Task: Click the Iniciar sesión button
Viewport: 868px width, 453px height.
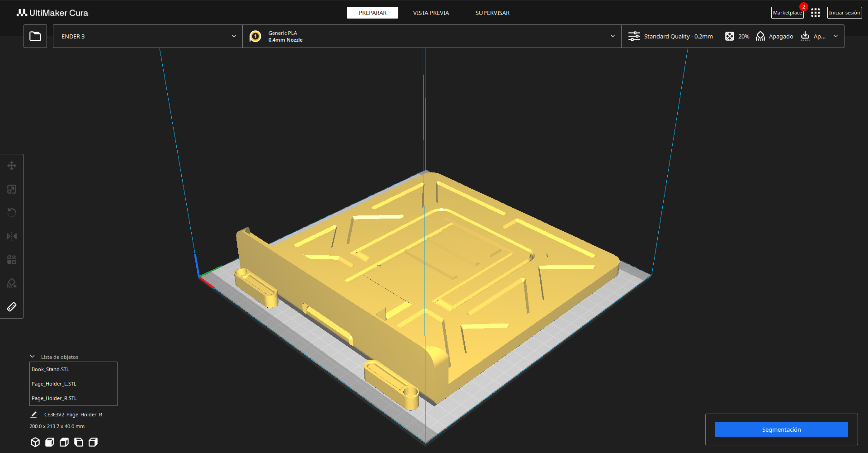Action: tap(844, 13)
